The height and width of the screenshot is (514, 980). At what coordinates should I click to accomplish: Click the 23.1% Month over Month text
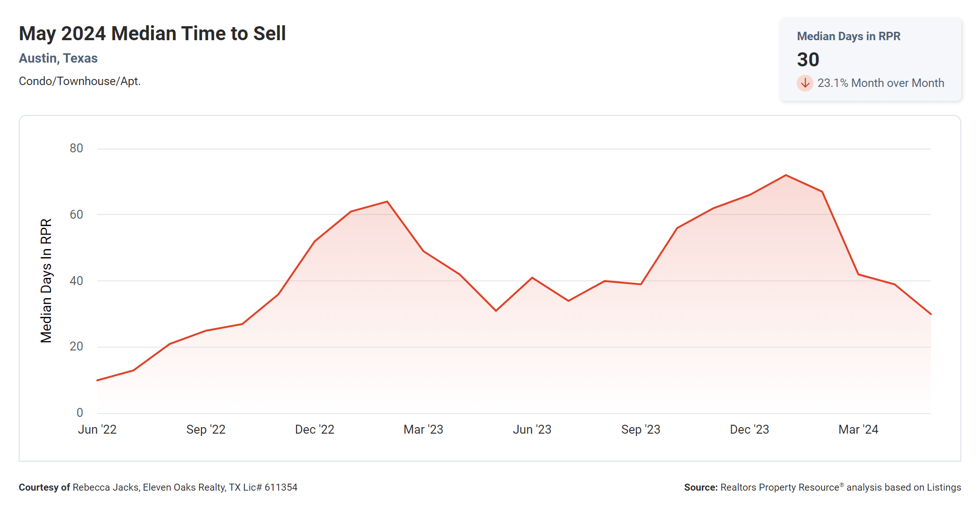point(880,83)
